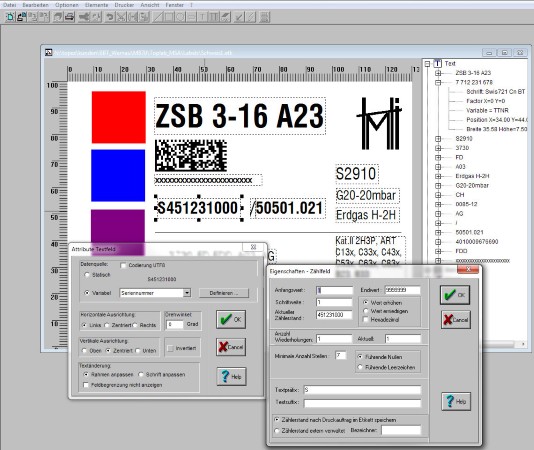Enable the Codierung UTF8 checkbox
This screenshot has width=534, height=450.
tap(123, 265)
